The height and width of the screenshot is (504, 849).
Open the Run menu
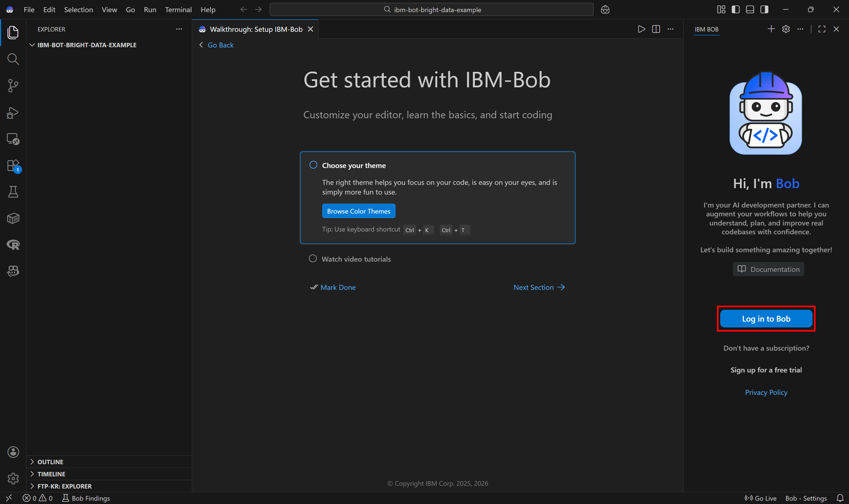pos(150,9)
